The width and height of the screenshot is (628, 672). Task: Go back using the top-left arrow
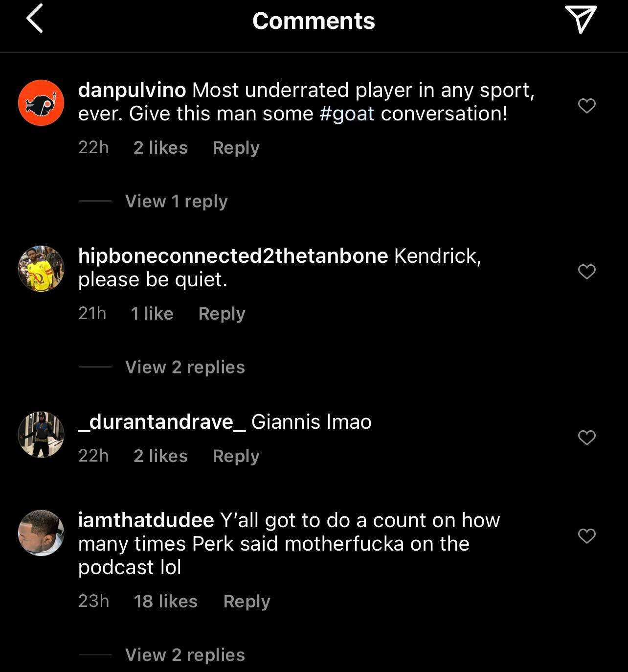click(x=35, y=19)
